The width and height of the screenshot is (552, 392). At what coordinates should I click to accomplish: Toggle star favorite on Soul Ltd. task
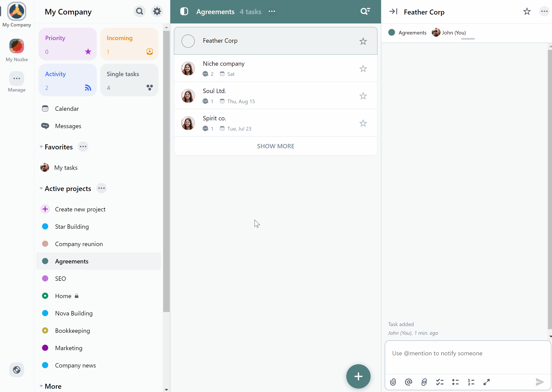tap(363, 96)
